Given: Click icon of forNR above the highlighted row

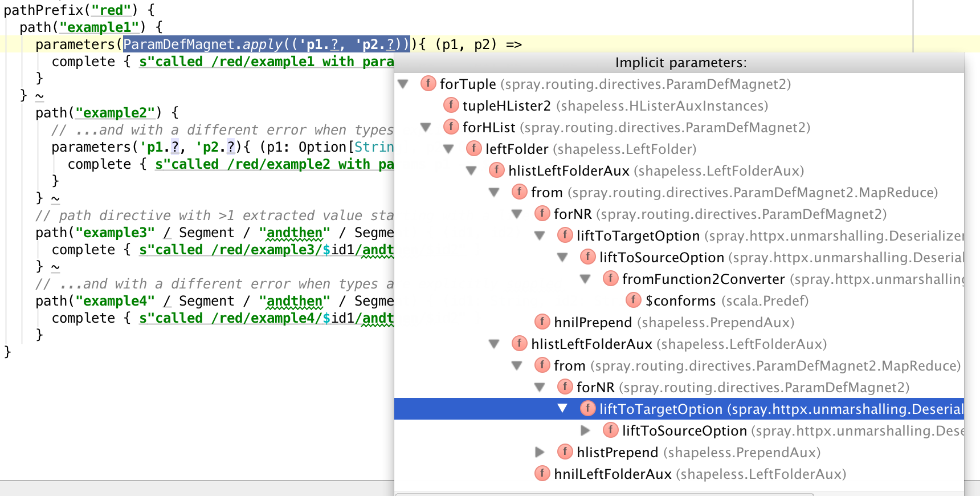Looking at the screenshot, I should pyautogui.click(x=565, y=387).
